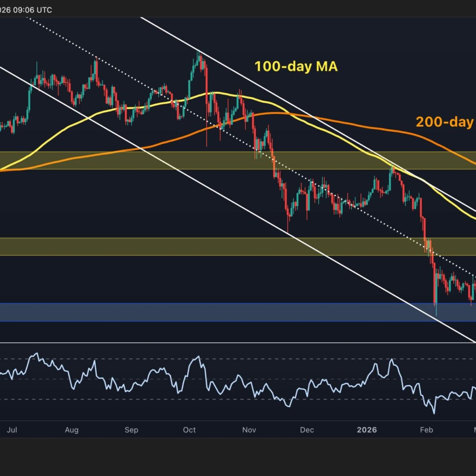Click the October peak candlestick
This screenshot has height=476, width=476.
click(x=199, y=59)
